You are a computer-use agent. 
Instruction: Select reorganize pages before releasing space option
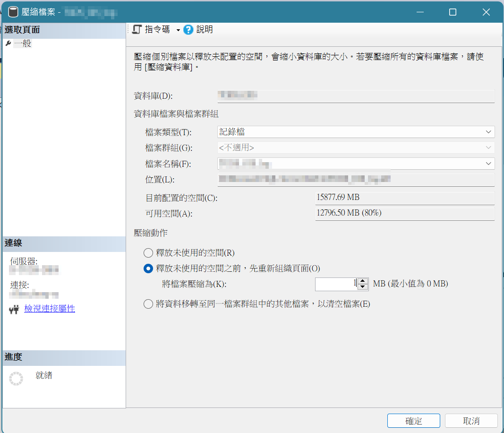[x=148, y=268]
